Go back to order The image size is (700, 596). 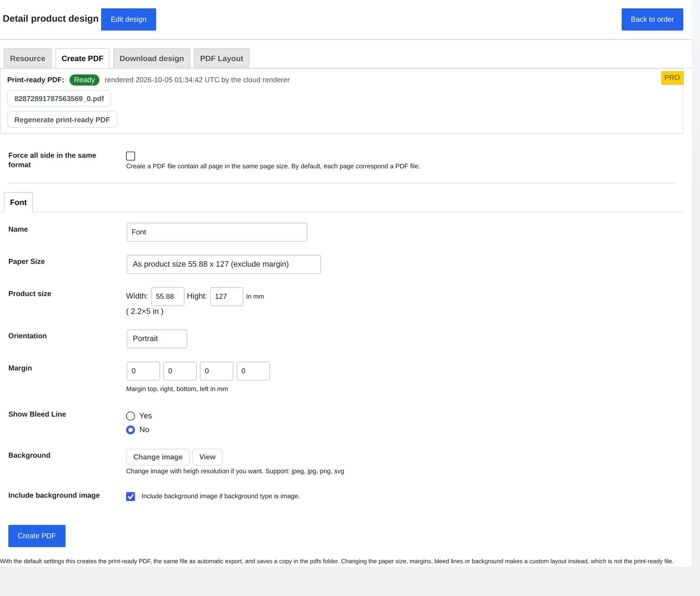point(652,19)
